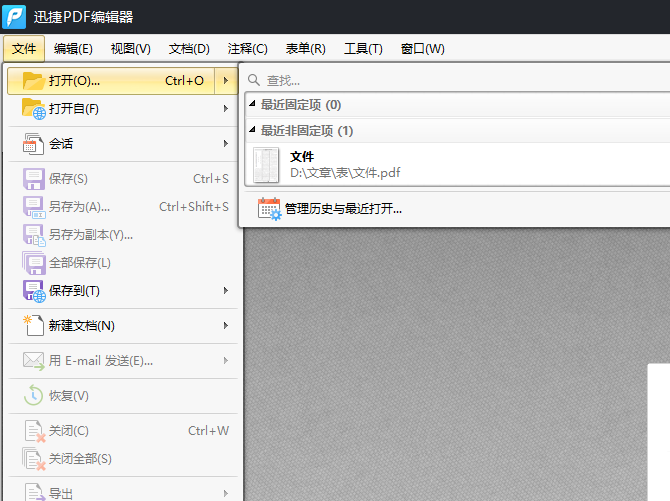
Task: Choose 打开自(F) menu entry
Action: click(123, 109)
